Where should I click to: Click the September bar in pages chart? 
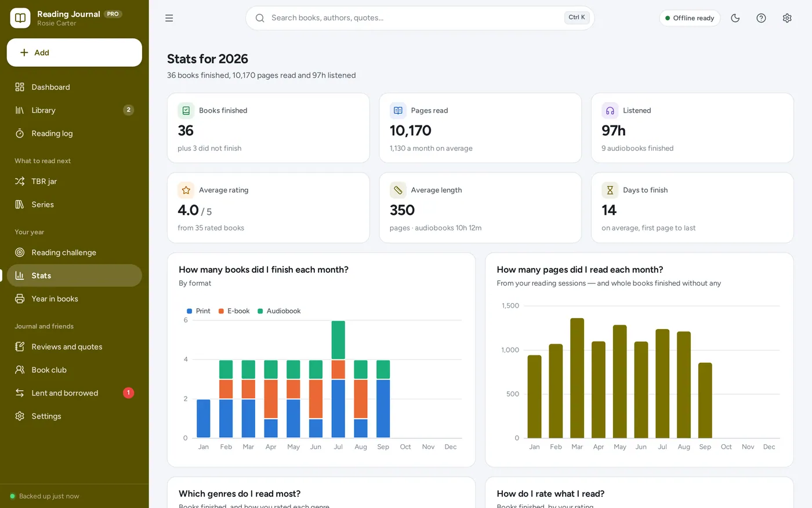point(705,401)
